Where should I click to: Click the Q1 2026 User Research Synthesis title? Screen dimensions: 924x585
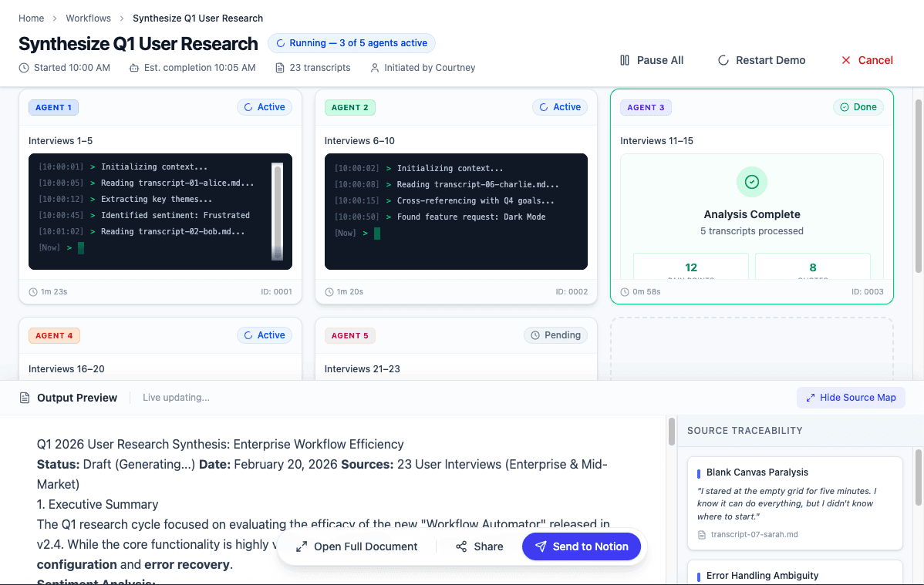[221, 444]
